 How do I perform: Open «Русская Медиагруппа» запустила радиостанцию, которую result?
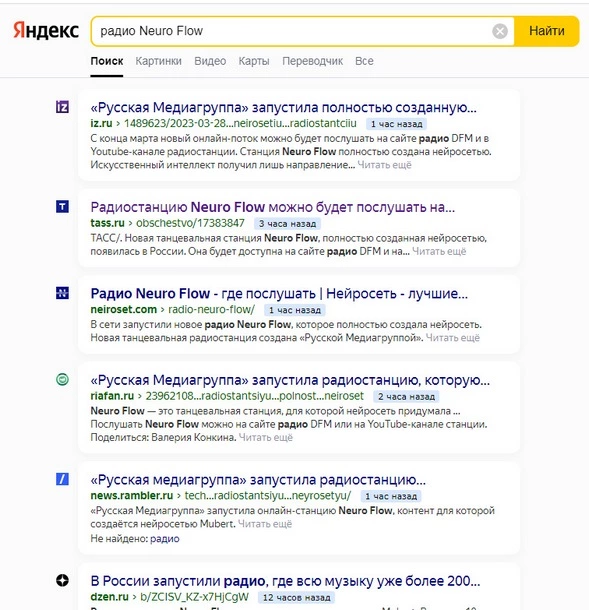tap(290, 380)
